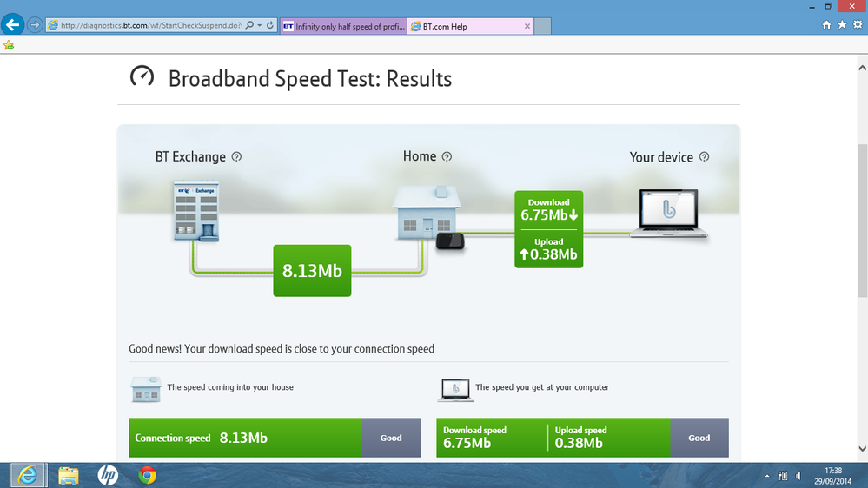Open the browser Home icon

point(826,25)
